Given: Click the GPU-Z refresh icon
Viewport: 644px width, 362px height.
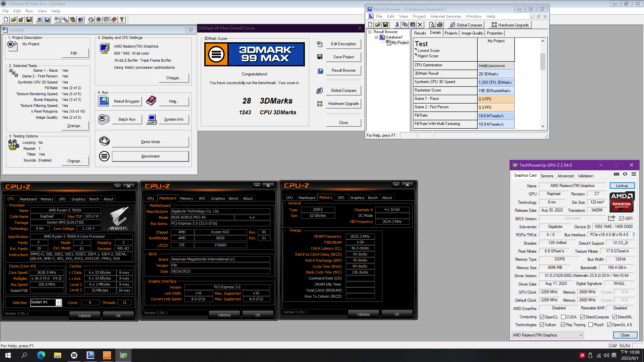Looking at the screenshot, I should 625,174.
